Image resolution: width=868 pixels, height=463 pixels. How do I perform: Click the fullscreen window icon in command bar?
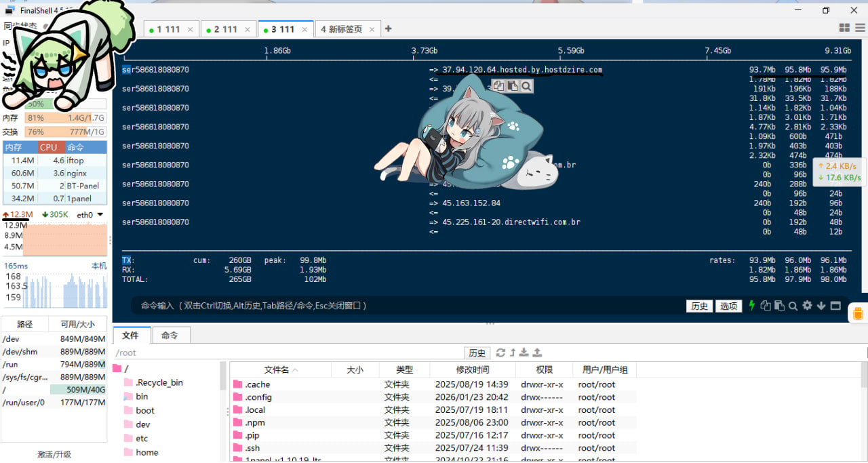[835, 306]
